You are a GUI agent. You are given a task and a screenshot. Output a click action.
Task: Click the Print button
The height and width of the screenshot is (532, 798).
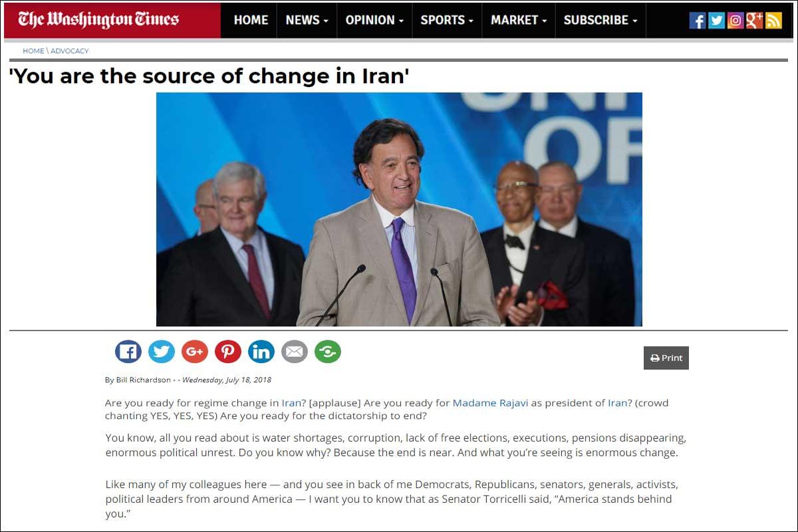coord(666,358)
